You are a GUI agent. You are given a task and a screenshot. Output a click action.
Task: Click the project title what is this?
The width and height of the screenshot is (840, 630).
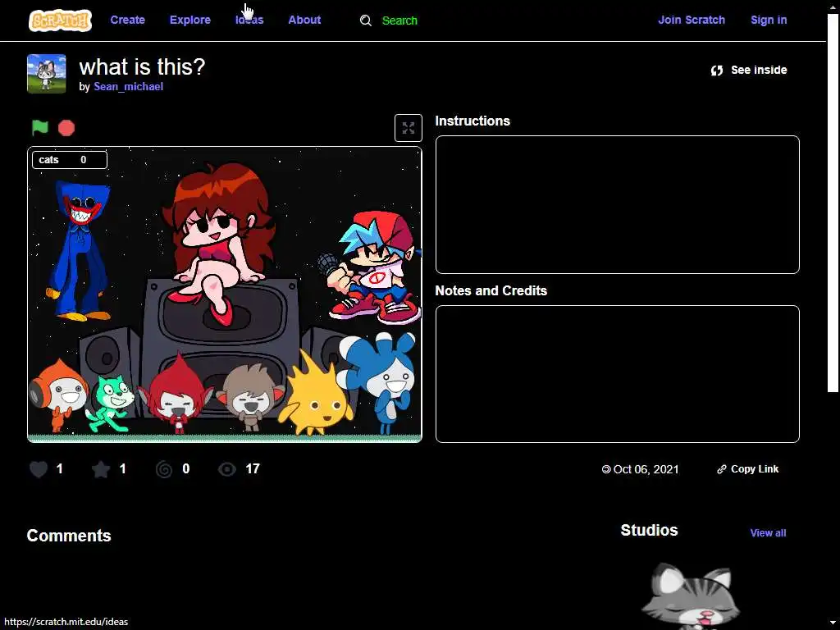click(142, 67)
